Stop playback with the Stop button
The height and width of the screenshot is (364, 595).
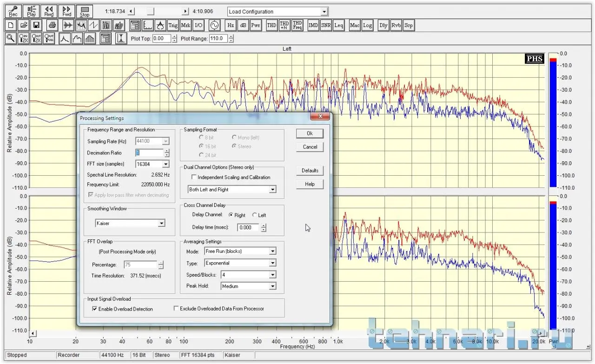coord(84,11)
